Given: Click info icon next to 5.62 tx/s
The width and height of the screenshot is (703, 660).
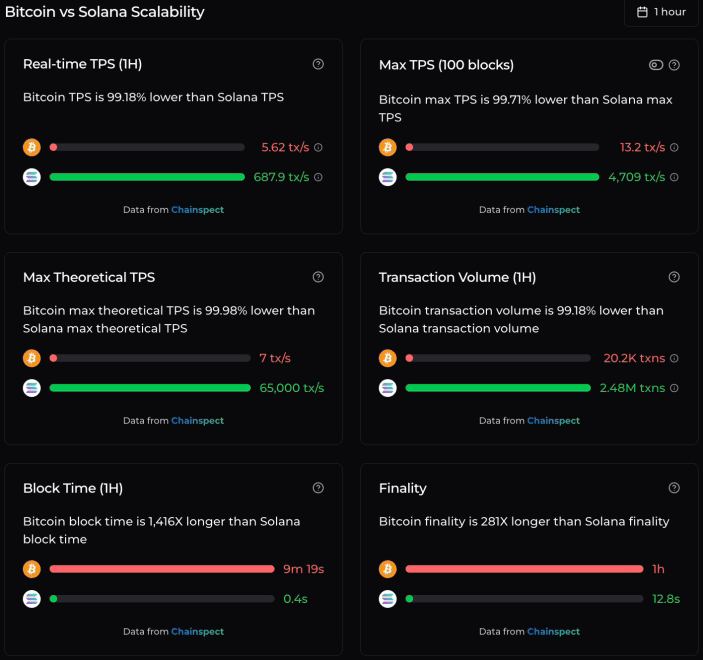Looking at the screenshot, I should pos(318,147).
